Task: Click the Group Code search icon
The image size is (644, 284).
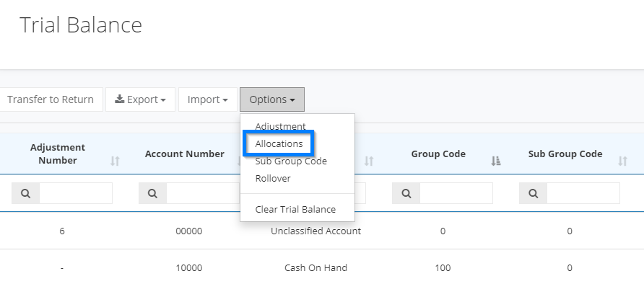Action: point(406,193)
